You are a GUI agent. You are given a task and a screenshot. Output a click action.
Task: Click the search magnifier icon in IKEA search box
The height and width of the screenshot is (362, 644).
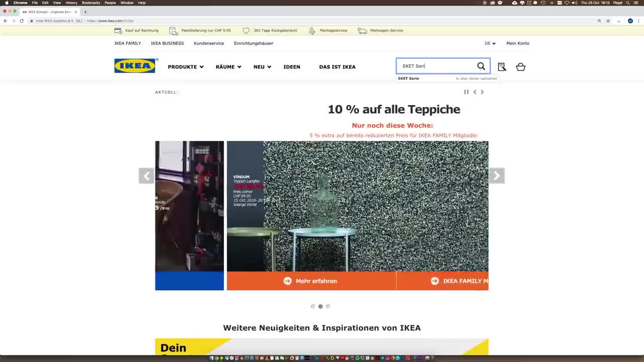tap(481, 66)
